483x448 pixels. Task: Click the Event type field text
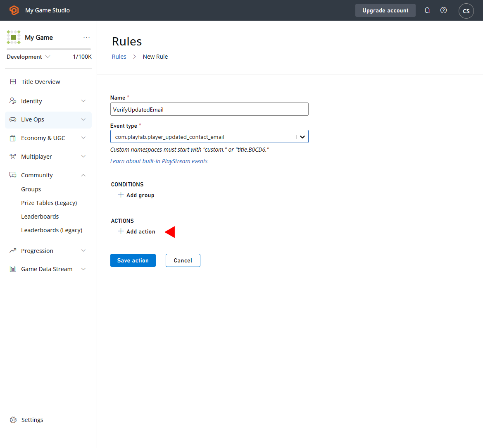(x=169, y=137)
